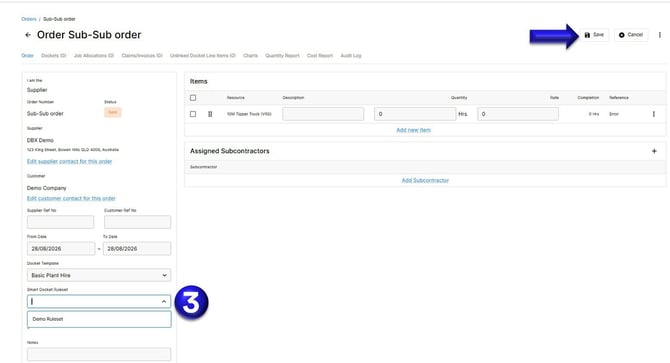Click the Quantity Hrs input field
Image resolution: width=670 pixels, height=363 pixels.
coord(415,114)
